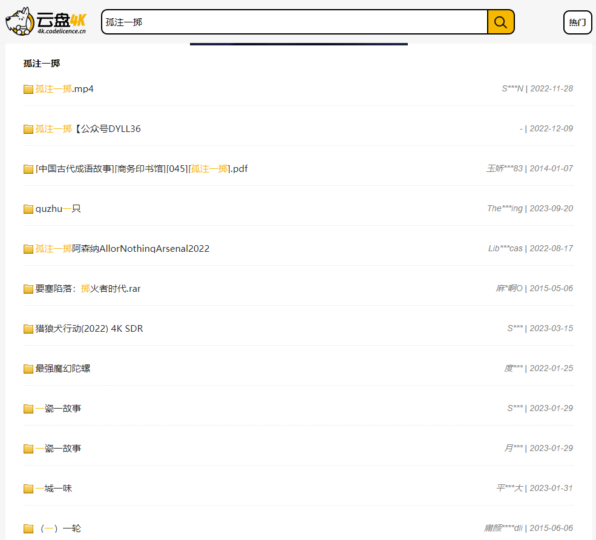
Task: Click folder icon next to 猎狼犬行动(2022) 4K SDR
Action: click(x=28, y=329)
